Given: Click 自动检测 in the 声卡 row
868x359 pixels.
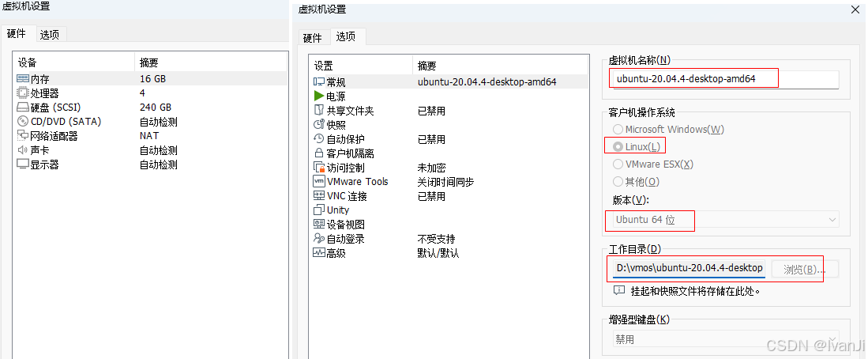Looking at the screenshot, I should (158, 151).
